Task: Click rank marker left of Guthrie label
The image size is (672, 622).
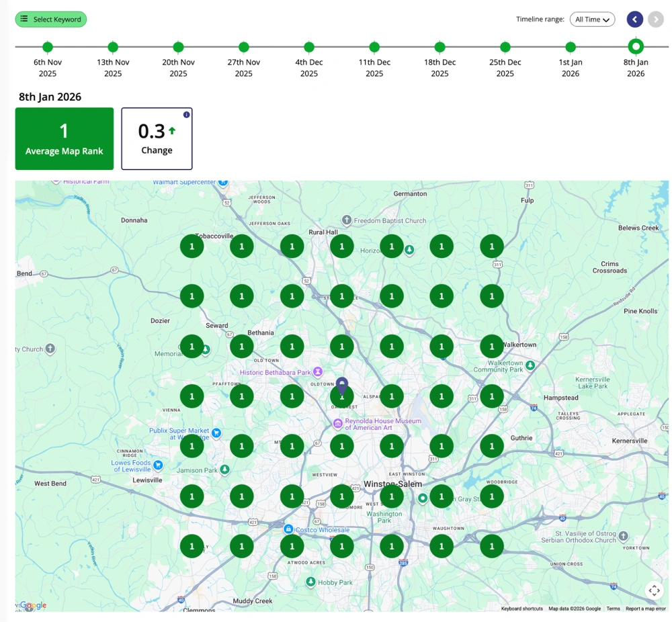Action: pos(492,446)
